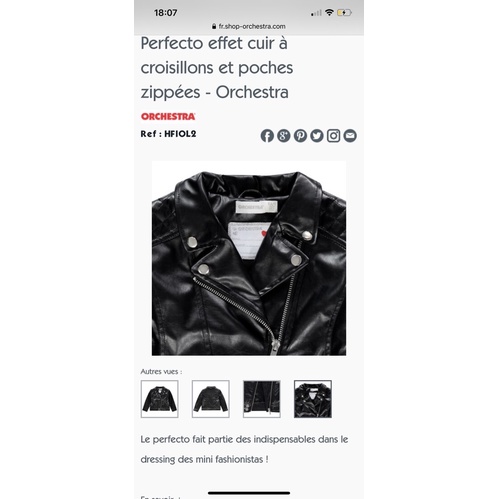Select back view jacket thumbnail
Image resolution: width=499 pixels, height=499 pixels.
pos(211,399)
